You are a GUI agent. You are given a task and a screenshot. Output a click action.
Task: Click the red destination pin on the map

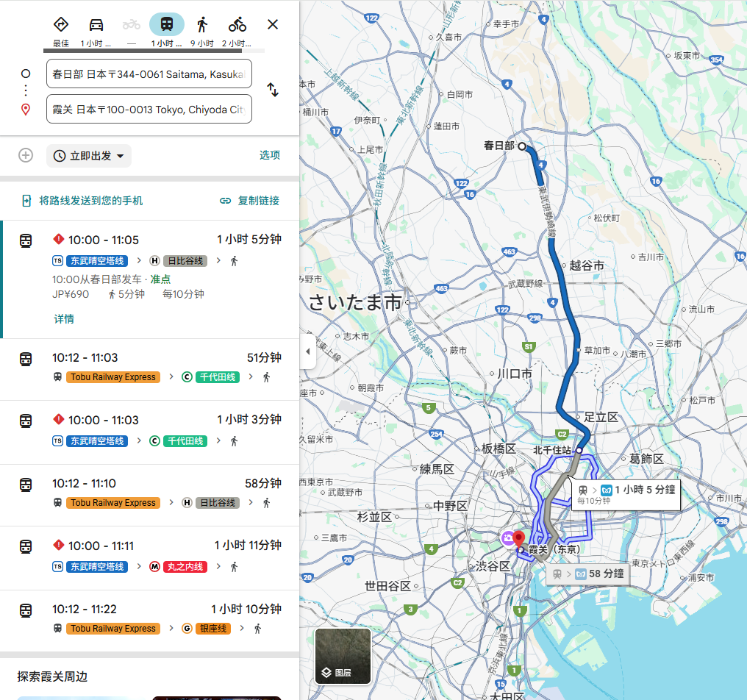click(520, 539)
